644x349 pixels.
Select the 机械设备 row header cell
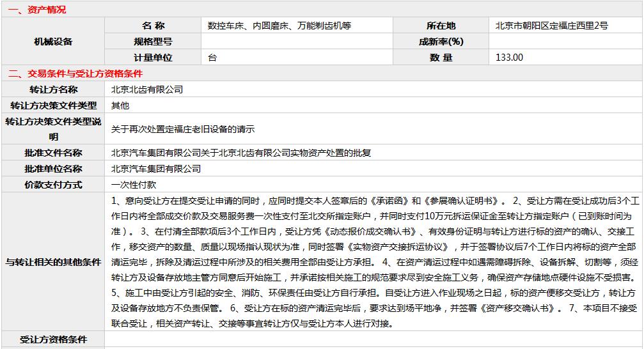(53, 42)
